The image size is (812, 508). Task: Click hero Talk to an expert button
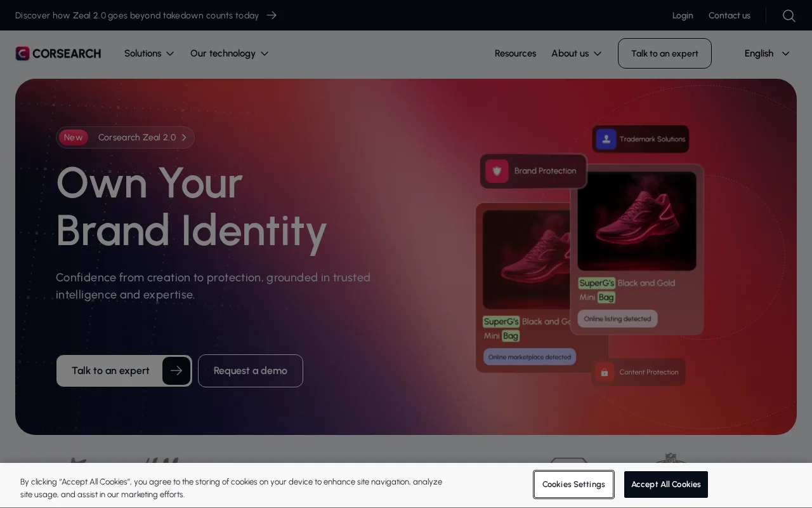[124, 371]
